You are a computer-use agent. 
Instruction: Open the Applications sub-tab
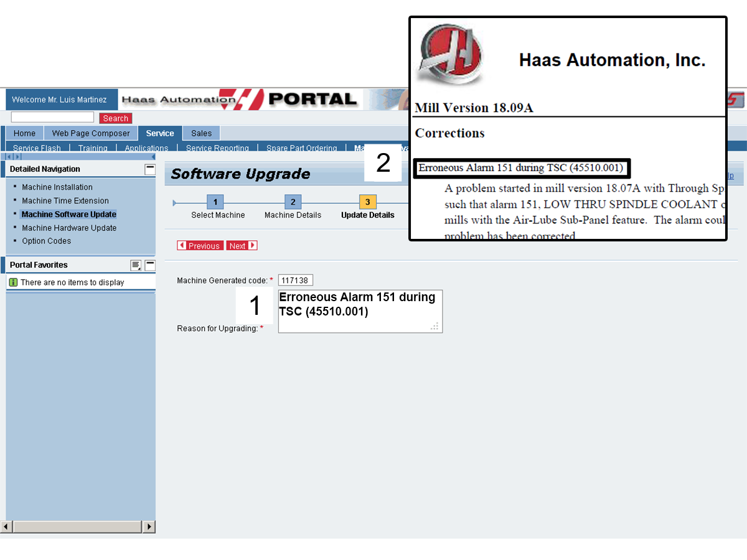[x=146, y=148]
